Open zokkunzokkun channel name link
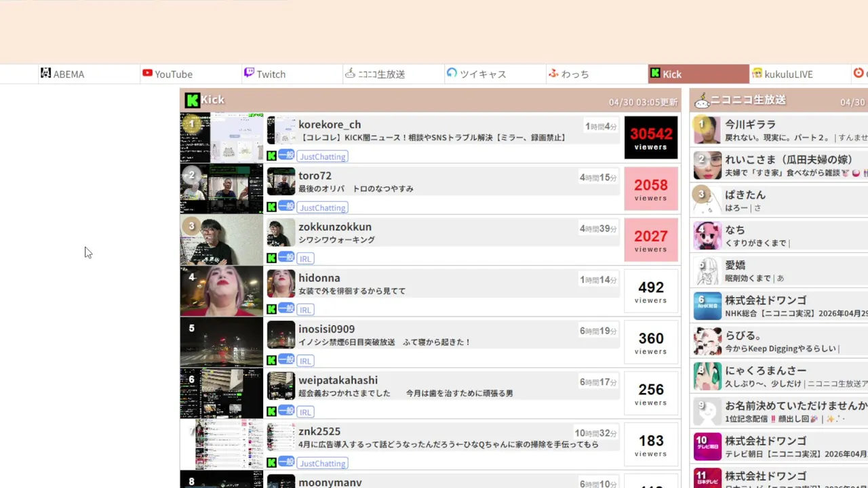The height and width of the screenshot is (488, 868). [x=335, y=227]
